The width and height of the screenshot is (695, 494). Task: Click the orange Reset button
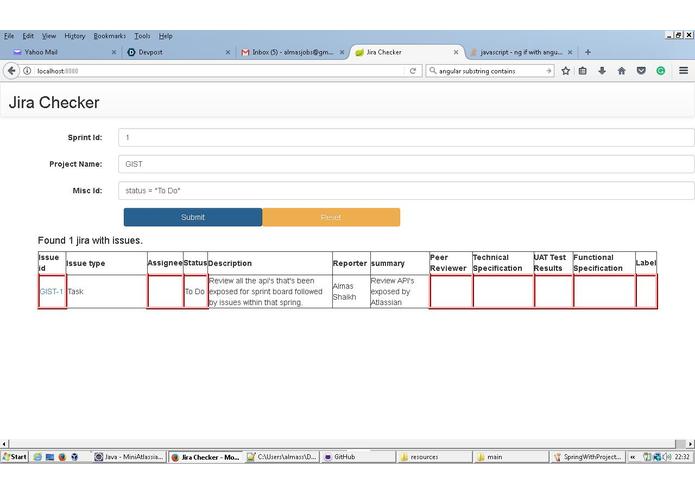[331, 217]
